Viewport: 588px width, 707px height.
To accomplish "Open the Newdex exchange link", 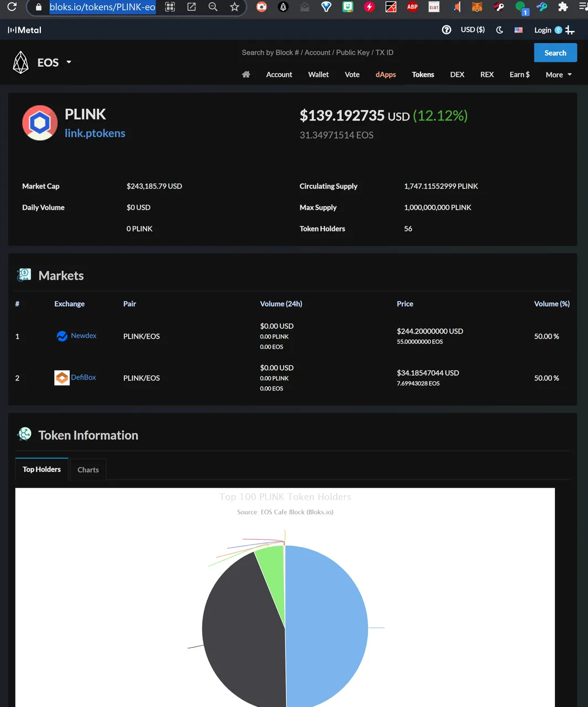I will 83,336.
